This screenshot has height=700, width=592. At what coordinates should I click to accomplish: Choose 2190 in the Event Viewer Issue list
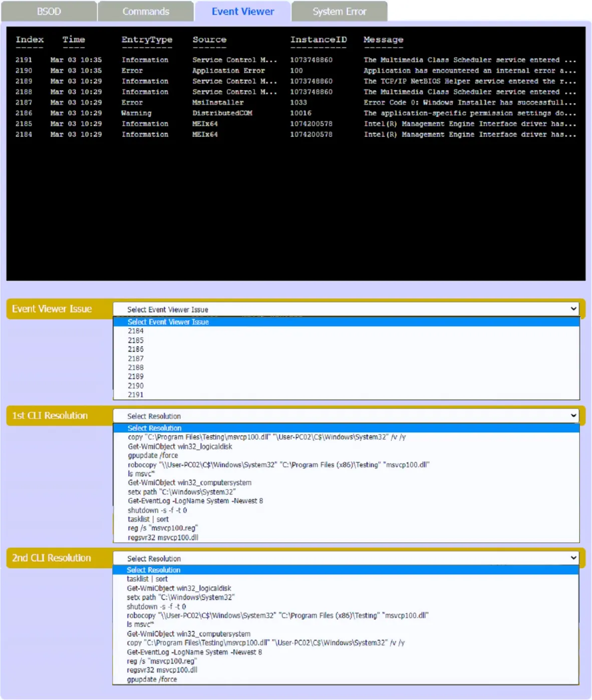(346, 386)
